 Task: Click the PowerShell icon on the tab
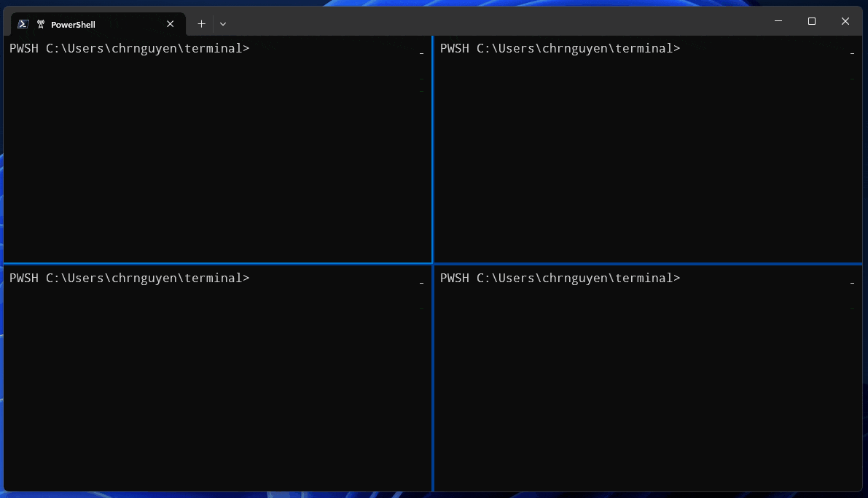coord(24,23)
